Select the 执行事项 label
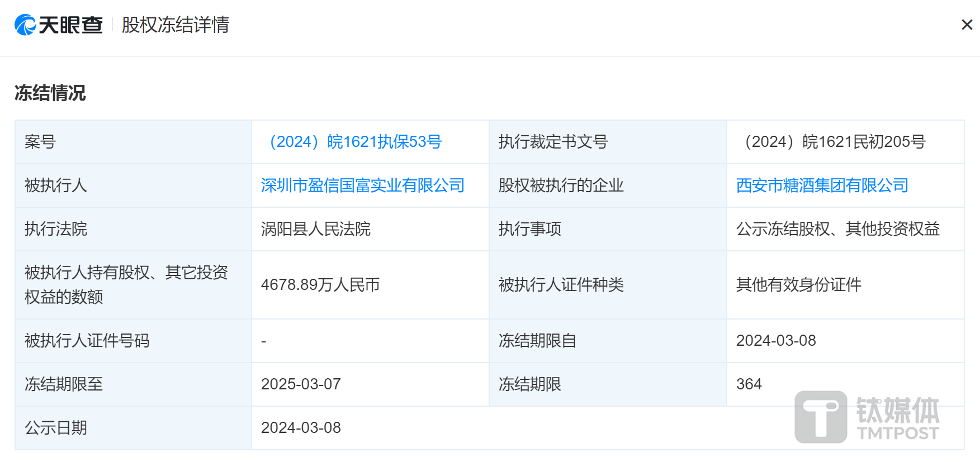Image resolution: width=980 pixels, height=462 pixels. pyautogui.click(x=529, y=229)
